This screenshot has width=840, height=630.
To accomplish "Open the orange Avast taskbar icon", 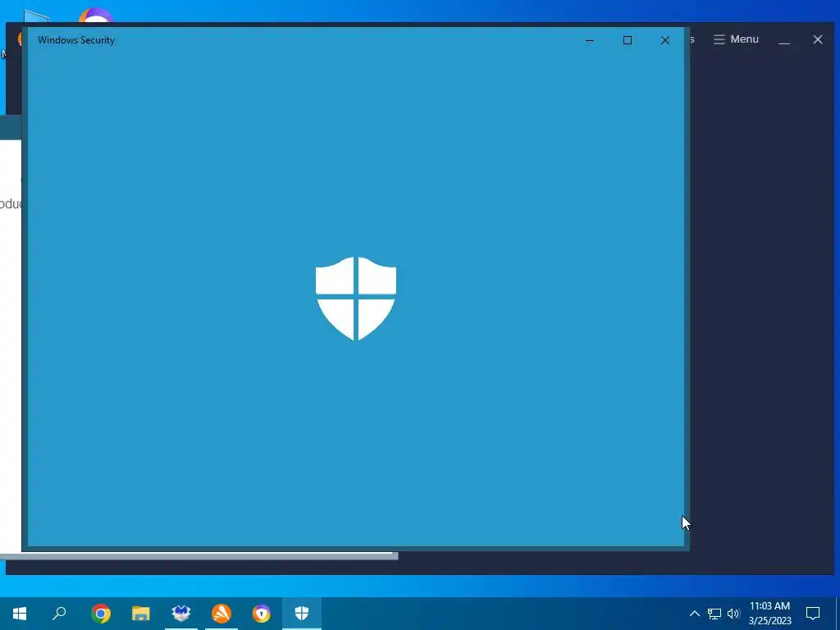I will 221,614.
